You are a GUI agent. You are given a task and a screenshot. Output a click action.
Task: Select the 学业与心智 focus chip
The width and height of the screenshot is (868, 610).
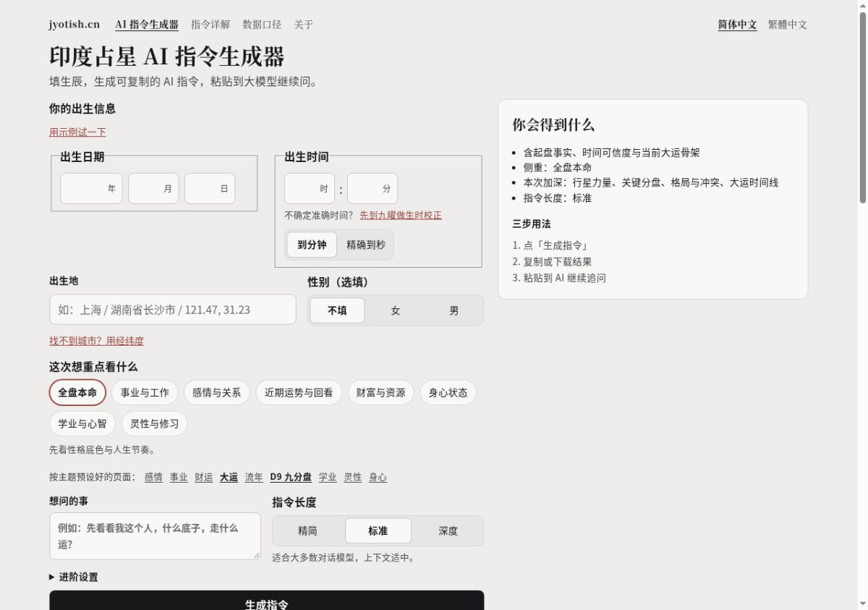(82, 424)
